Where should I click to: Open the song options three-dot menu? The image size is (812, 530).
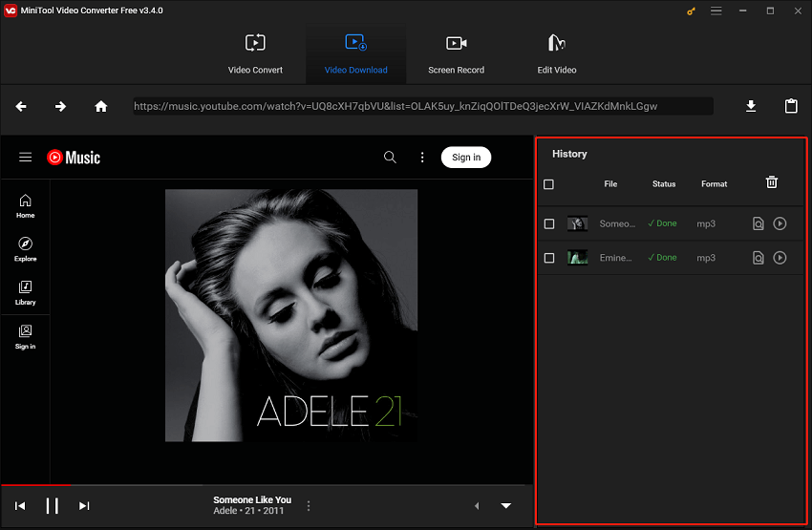[309, 506]
